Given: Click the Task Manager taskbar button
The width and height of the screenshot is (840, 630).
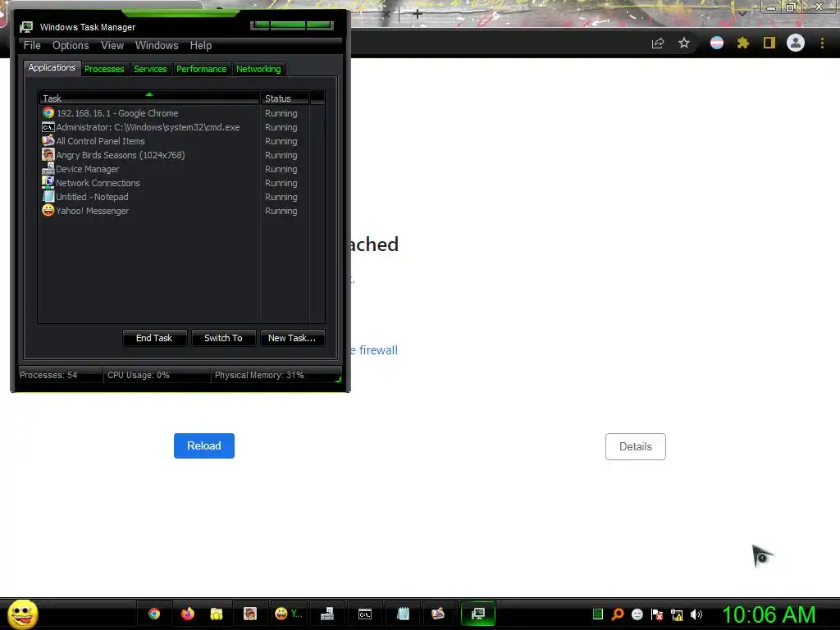Looking at the screenshot, I should coord(478,614).
